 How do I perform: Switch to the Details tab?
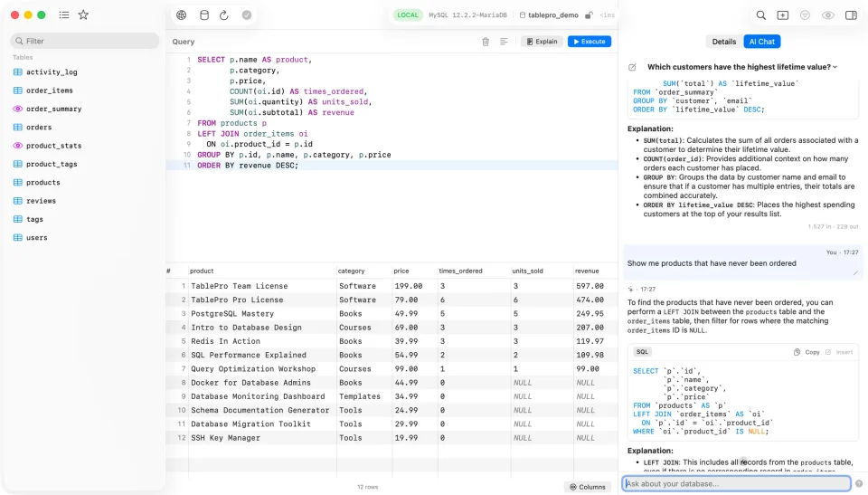coord(723,42)
